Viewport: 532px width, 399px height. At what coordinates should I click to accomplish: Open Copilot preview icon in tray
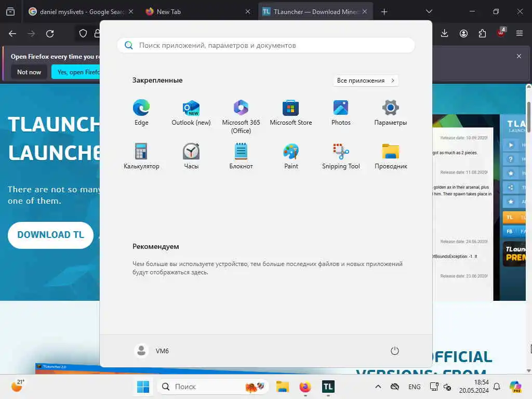(x=515, y=387)
